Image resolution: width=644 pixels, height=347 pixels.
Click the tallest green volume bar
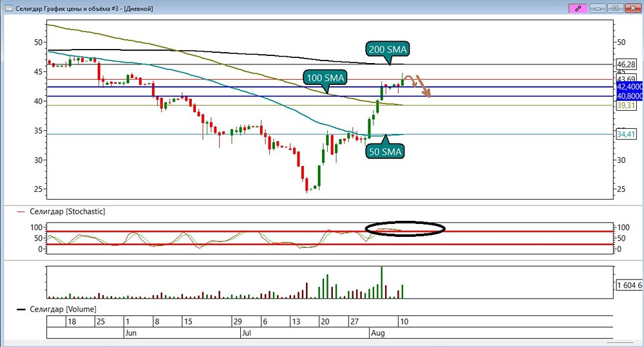coord(381,283)
